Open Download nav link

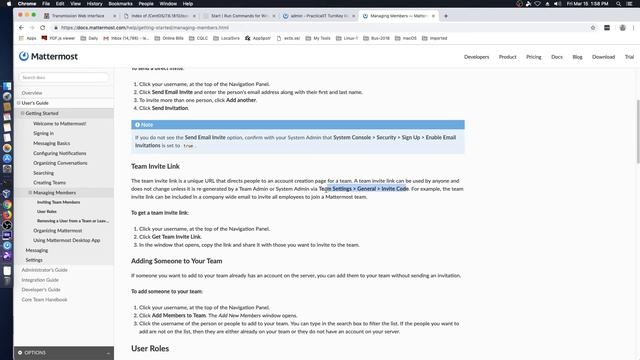point(603,57)
